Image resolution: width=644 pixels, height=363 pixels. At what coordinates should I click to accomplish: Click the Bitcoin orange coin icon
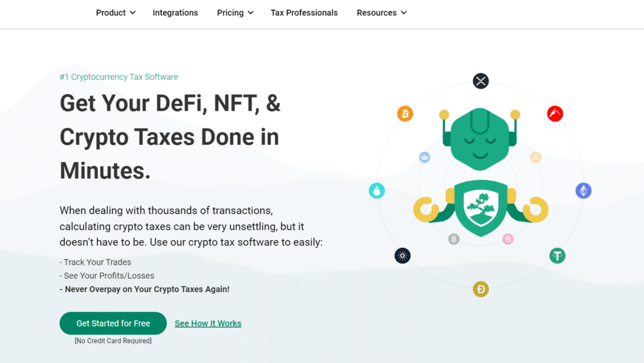405,114
